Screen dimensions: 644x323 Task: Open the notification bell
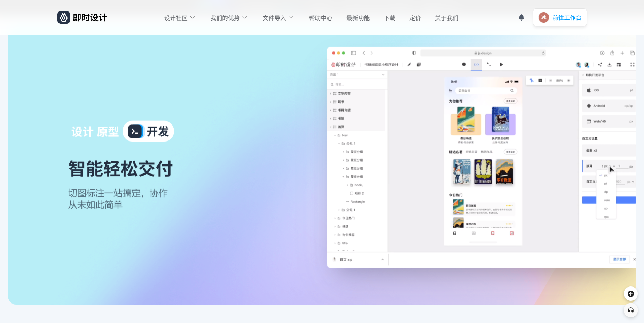[x=521, y=17]
